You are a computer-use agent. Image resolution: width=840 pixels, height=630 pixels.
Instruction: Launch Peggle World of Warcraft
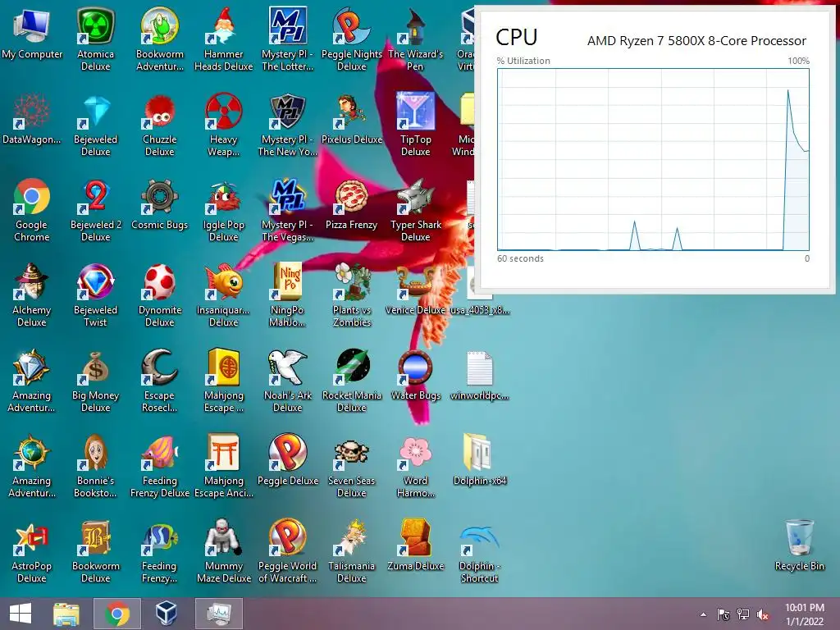pos(288,551)
